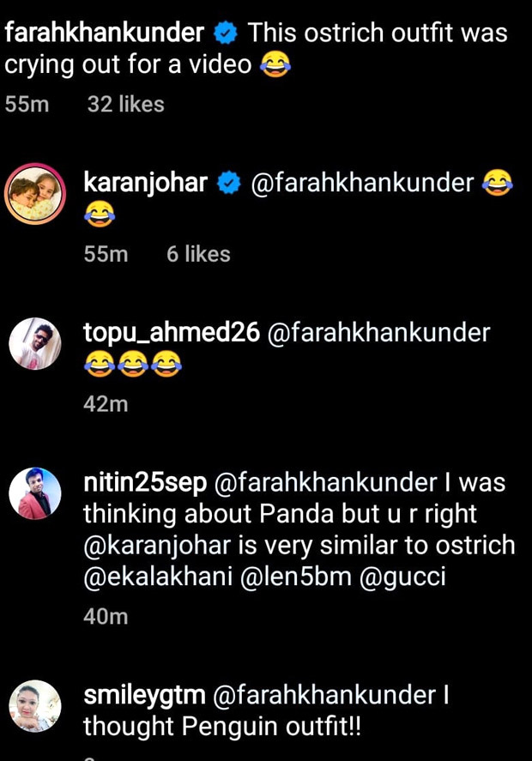532x761 pixels.
Task: Click farahkhankunder's verified badge
Action: tap(226, 33)
